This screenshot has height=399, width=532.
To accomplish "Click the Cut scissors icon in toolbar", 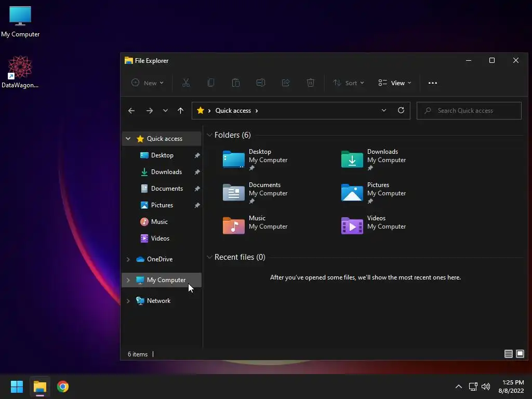I will 186,83.
